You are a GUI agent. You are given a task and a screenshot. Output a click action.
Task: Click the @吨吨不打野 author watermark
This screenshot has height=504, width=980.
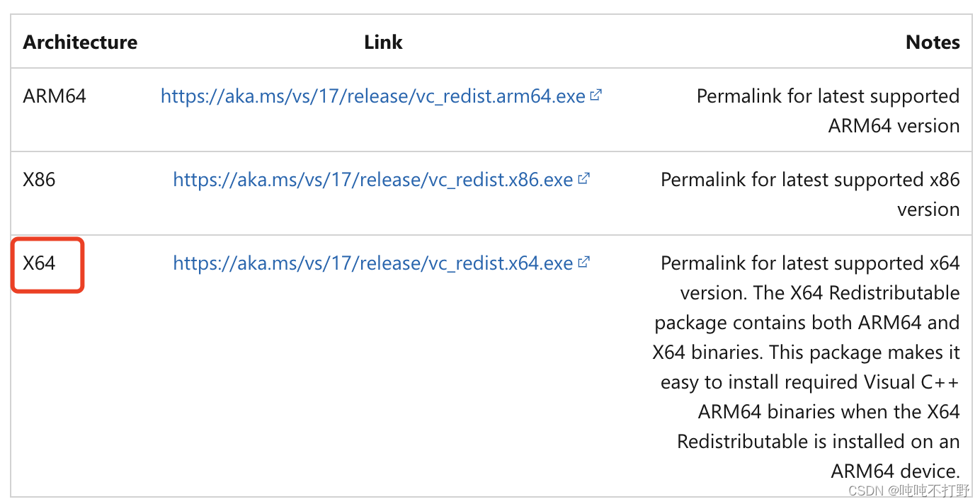tap(929, 491)
